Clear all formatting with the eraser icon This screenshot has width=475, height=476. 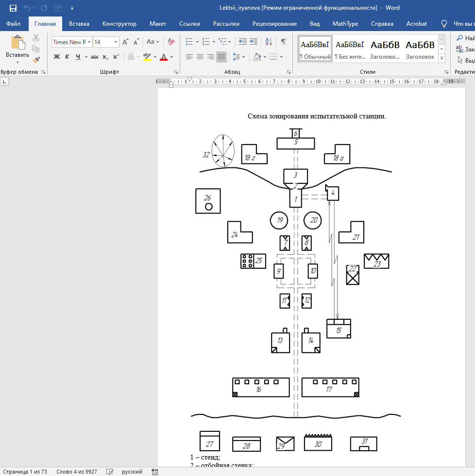pyautogui.click(x=170, y=42)
